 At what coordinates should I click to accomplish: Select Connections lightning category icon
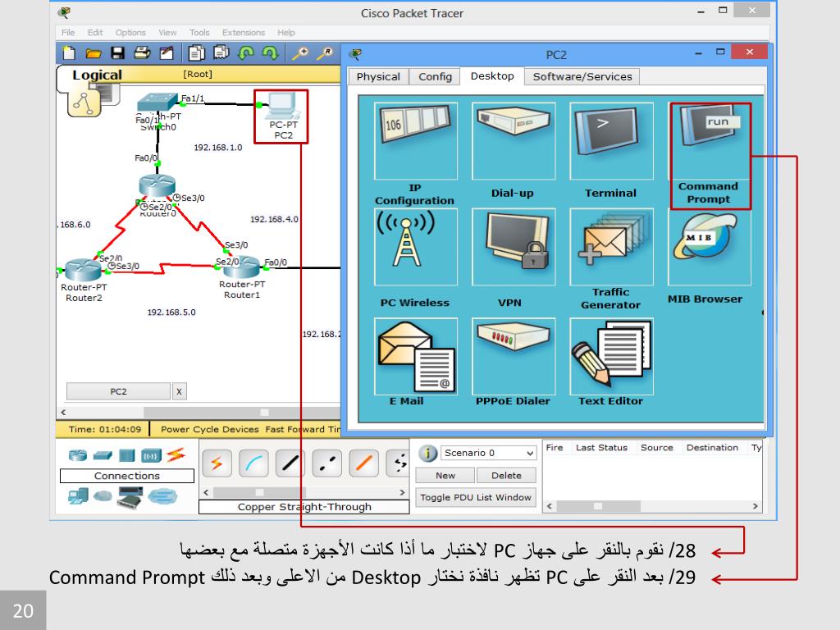[x=176, y=454]
